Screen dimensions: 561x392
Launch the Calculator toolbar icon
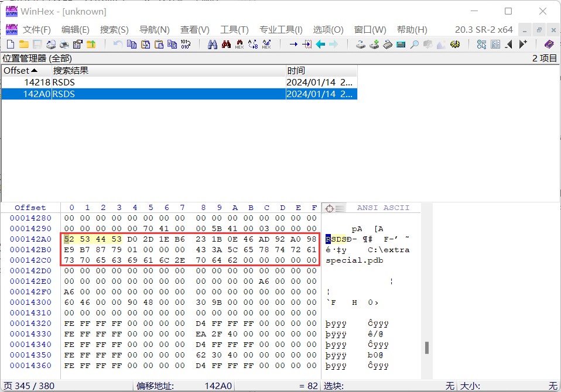(401, 44)
